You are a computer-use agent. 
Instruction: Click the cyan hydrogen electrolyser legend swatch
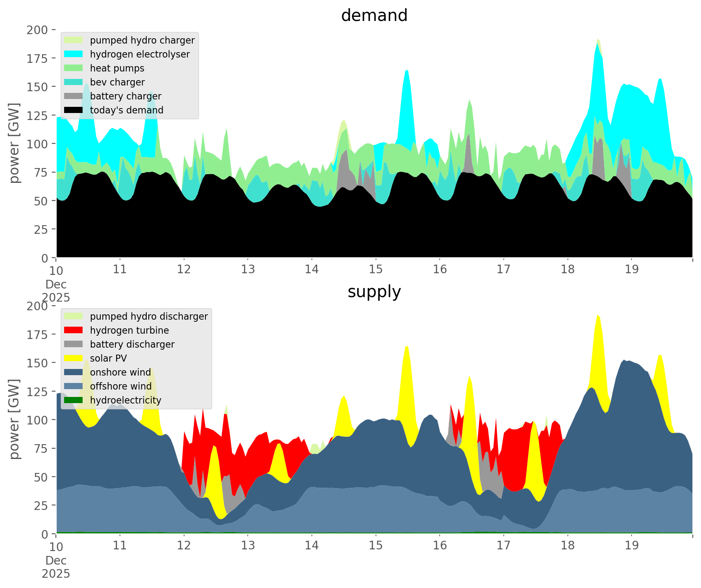[74, 54]
